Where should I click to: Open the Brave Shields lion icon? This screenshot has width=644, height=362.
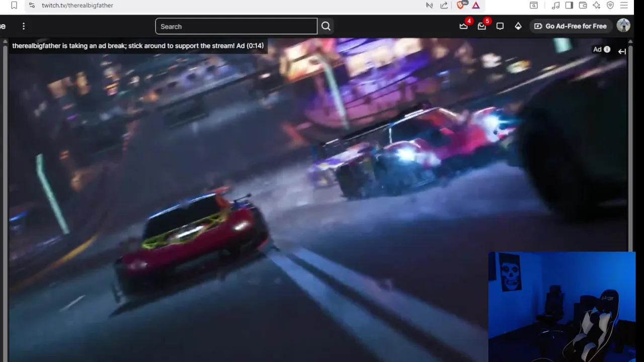click(461, 5)
